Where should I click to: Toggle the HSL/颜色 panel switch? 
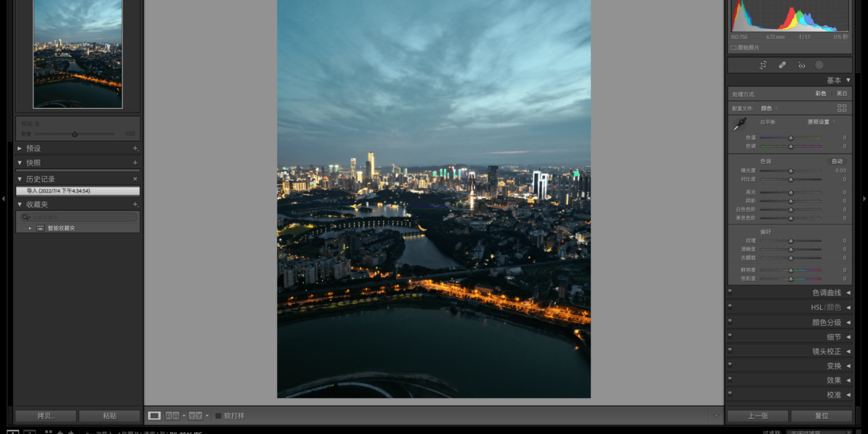tap(729, 305)
